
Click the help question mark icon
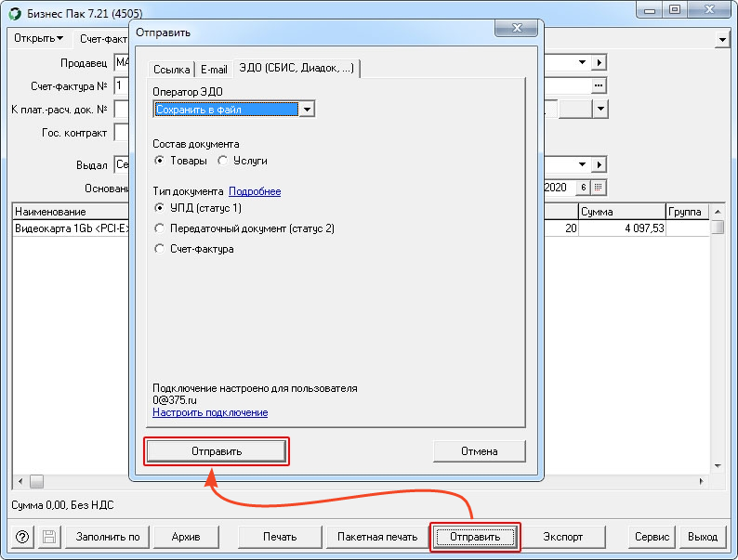click(22, 537)
